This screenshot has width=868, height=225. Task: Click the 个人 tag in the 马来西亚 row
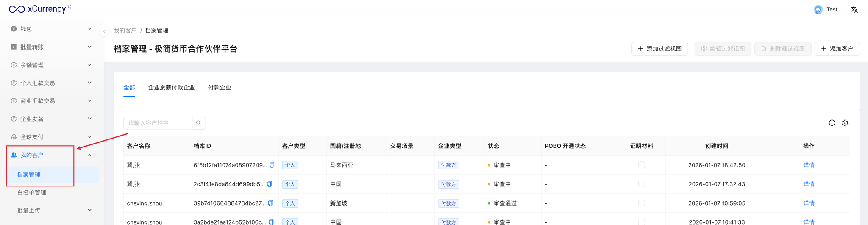pos(290,165)
